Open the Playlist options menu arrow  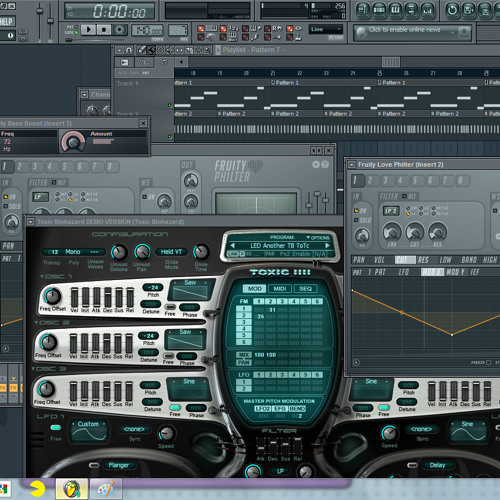coord(119,50)
